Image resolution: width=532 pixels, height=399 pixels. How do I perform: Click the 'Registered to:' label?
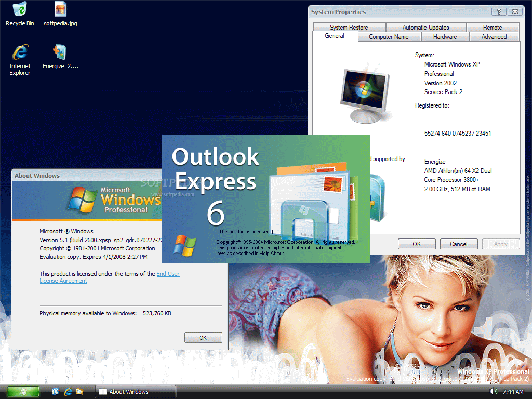pyautogui.click(x=432, y=105)
